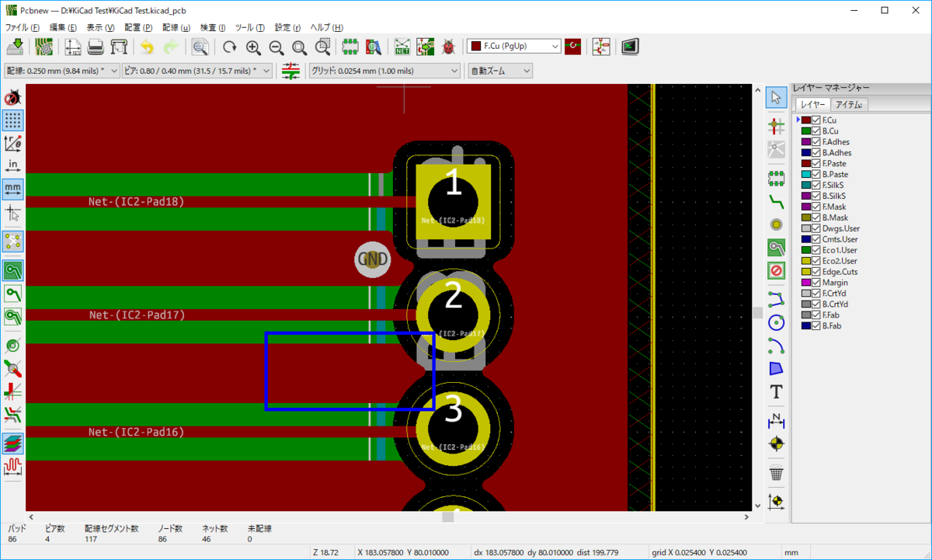Run design rules check ladybug icon
This screenshot has width=932, height=560.
click(x=448, y=47)
